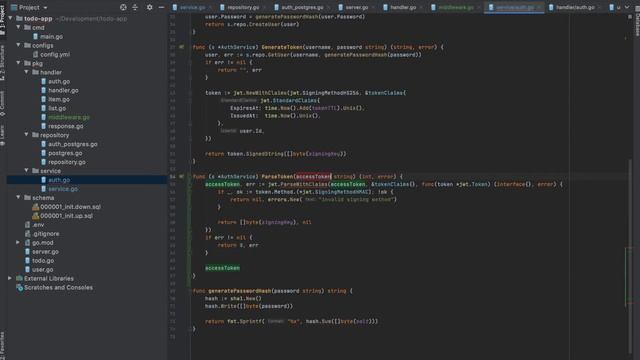The width and height of the screenshot is (640, 360).
Task: Open list.go in the project tree
Action: coord(57,108)
